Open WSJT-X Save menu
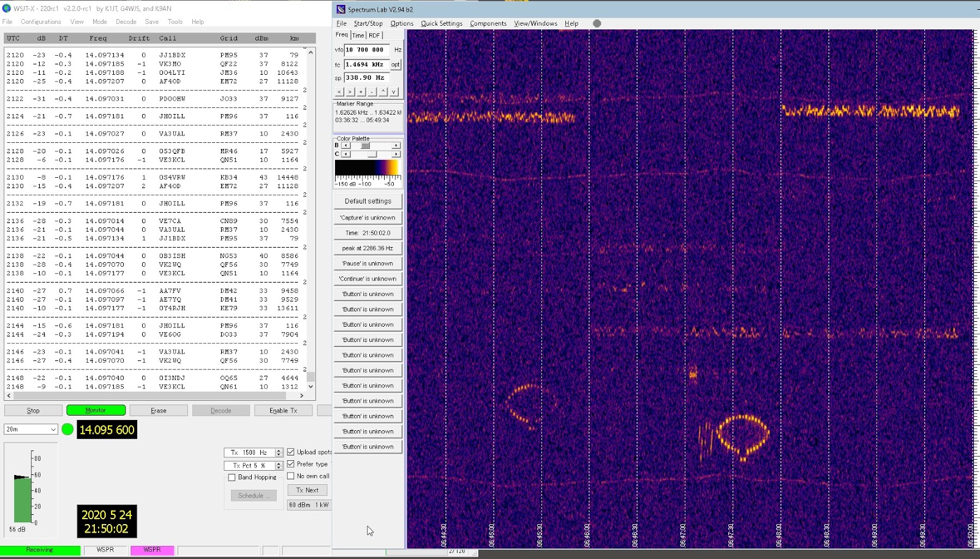 pos(152,21)
